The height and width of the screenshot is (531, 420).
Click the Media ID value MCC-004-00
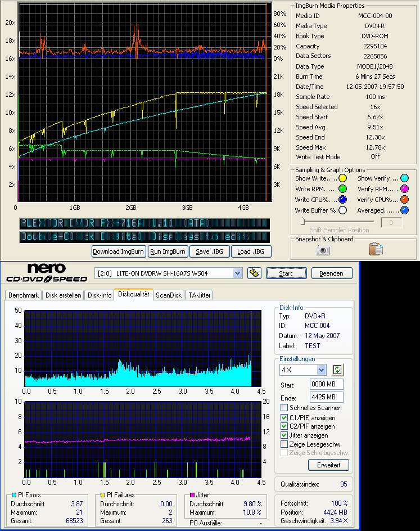[375, 16]
